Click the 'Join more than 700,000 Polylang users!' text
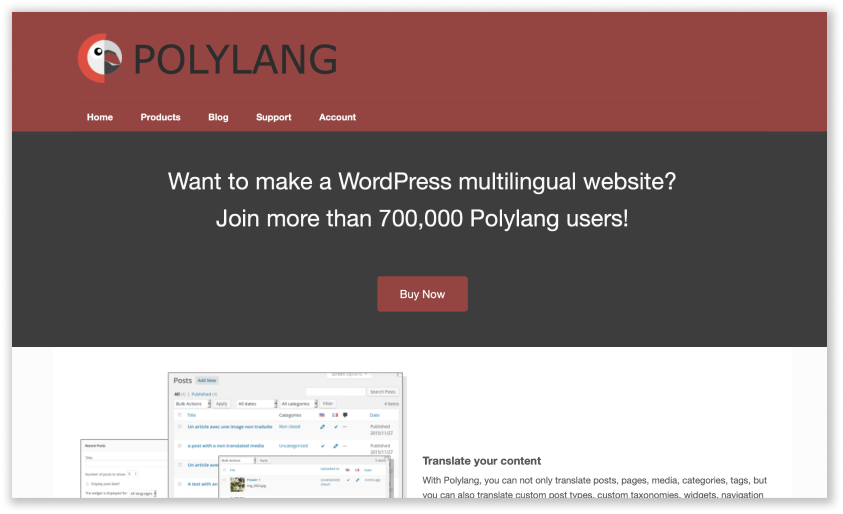Viewport: 843px width, 514px height. [422, 219]
